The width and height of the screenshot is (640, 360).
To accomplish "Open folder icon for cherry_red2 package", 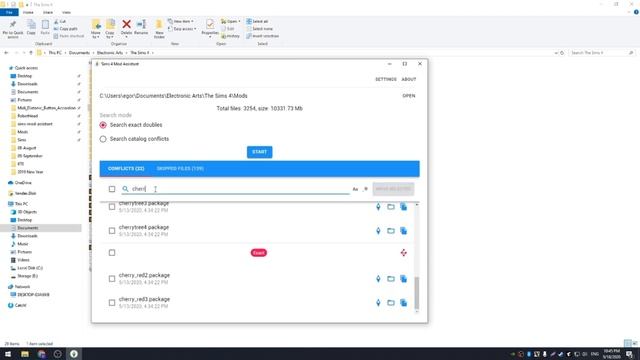I will pos(391,279).
